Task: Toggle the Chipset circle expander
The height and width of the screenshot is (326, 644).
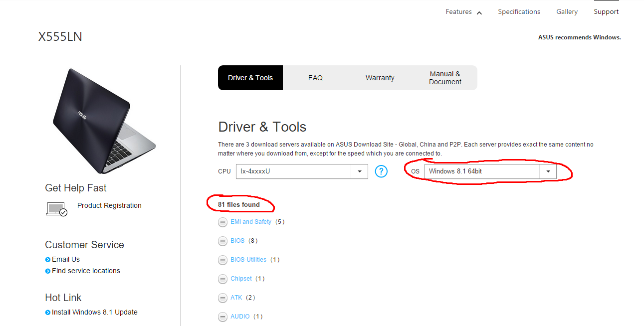Action: (x=222, y=279)
